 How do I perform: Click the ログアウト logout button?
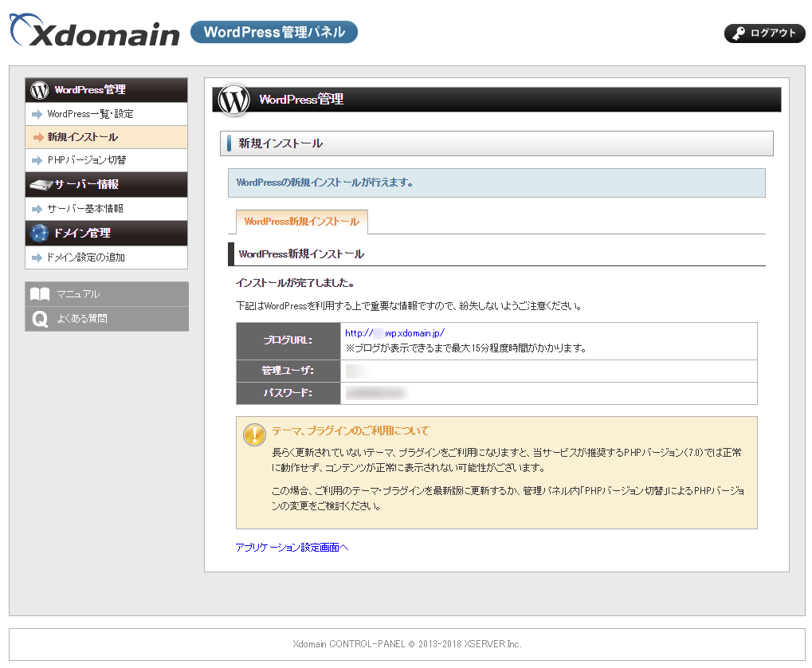[x=764, y=33]
